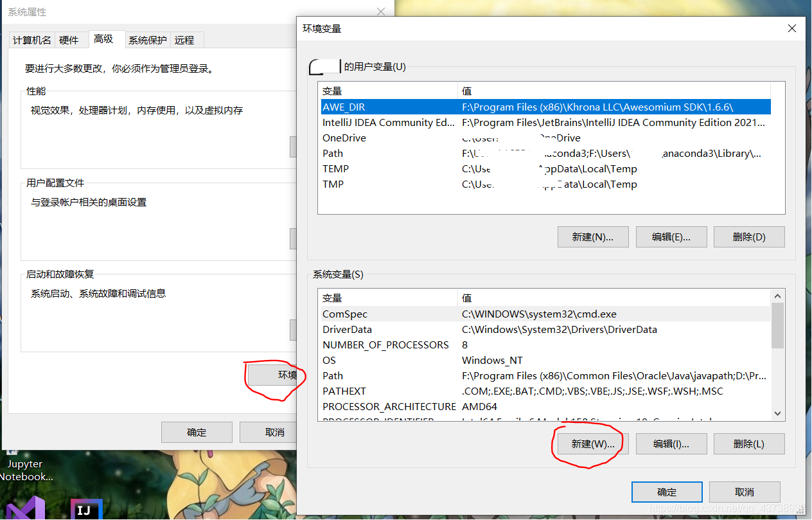Click 新建(W)... for system variables
The height and width of the screenshot is (520, 812).
click(593, 444)
